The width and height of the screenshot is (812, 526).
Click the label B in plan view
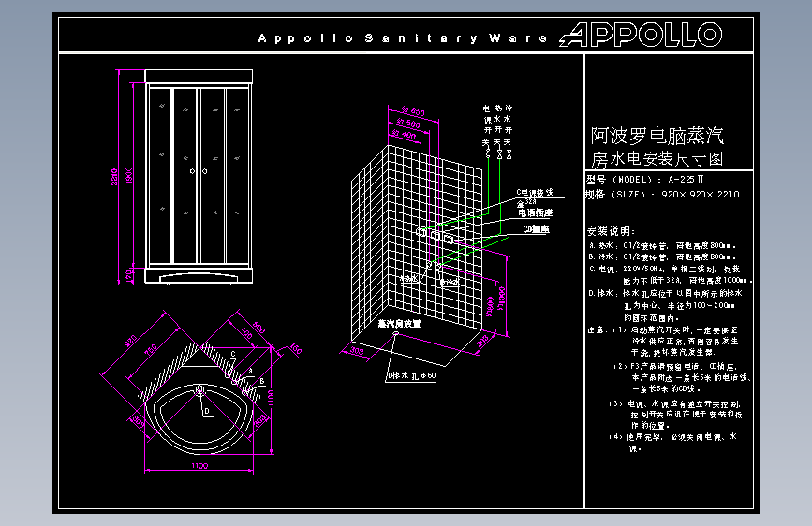(262, 382)
